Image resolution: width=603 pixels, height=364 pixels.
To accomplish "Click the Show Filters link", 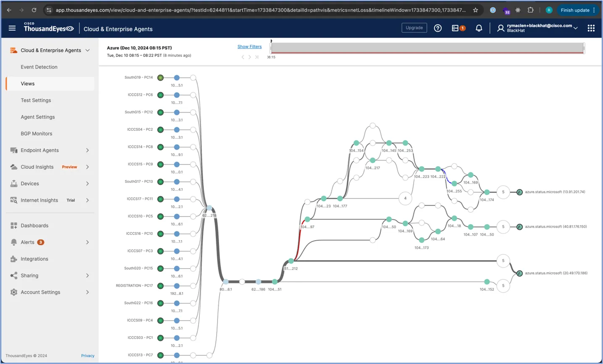I will 249,47.
